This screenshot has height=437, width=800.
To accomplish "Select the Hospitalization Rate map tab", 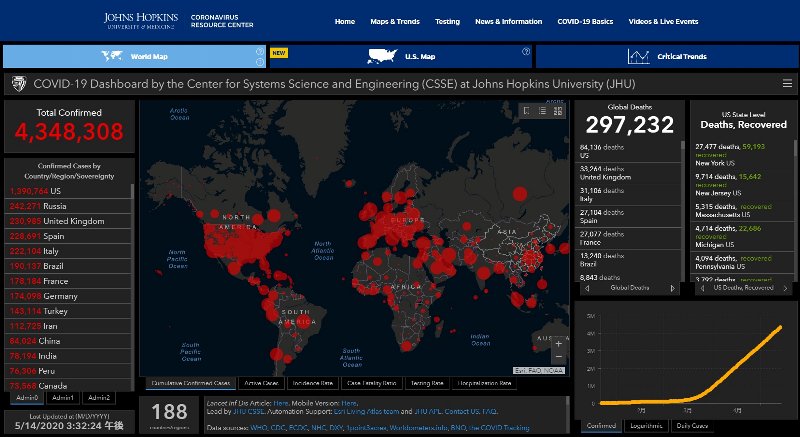I will click(484, 383).
